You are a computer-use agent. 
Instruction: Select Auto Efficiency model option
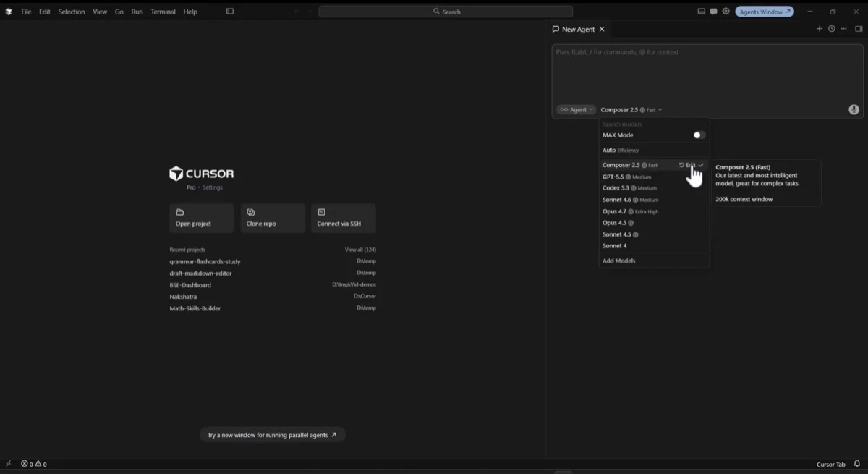(x=654, y=151)
